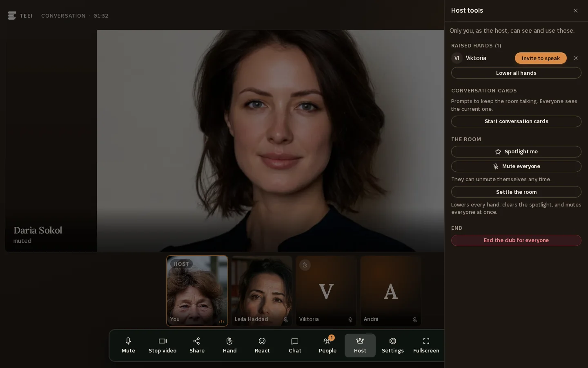Select Viktoria's participant tile
This screenshot has height=368, width=588.
(326, 291)
